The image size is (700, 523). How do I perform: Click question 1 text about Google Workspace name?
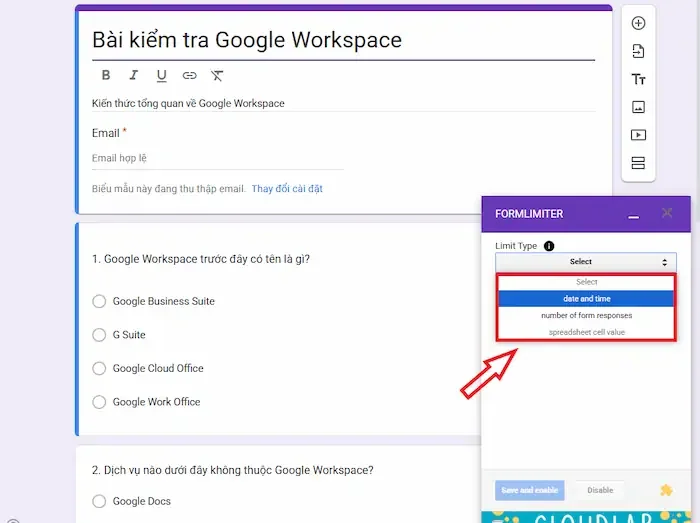[201, 259]
